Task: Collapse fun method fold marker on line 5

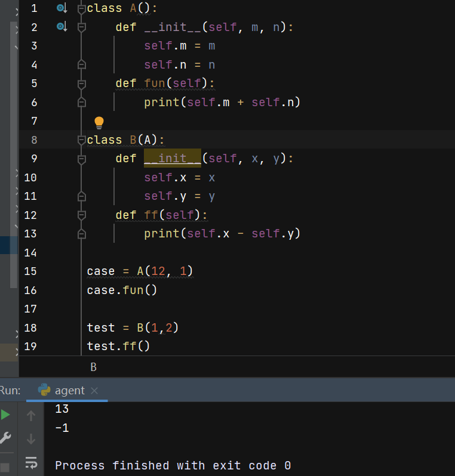Action: 81,84
